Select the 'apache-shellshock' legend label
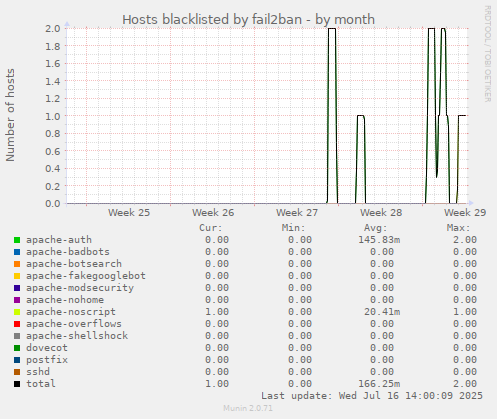497x419 pixels. coord(77,336)
